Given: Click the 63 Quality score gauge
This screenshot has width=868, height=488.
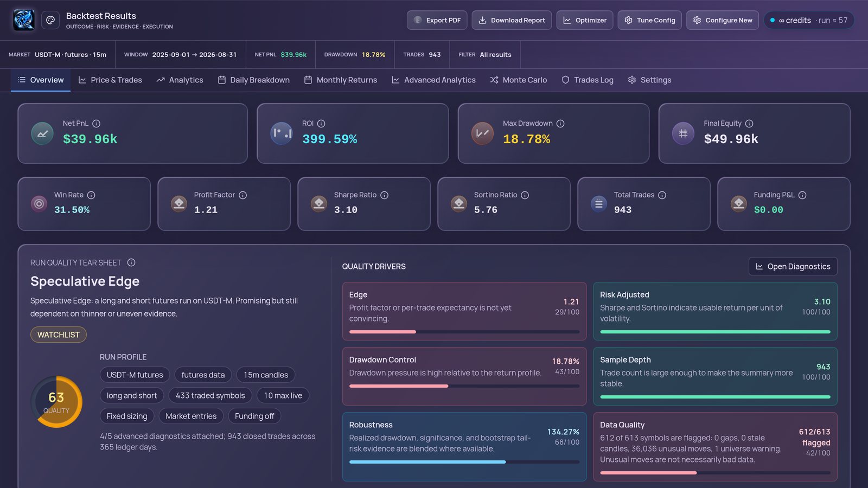Looking at the screenshot, I should (x=56, y=402).
